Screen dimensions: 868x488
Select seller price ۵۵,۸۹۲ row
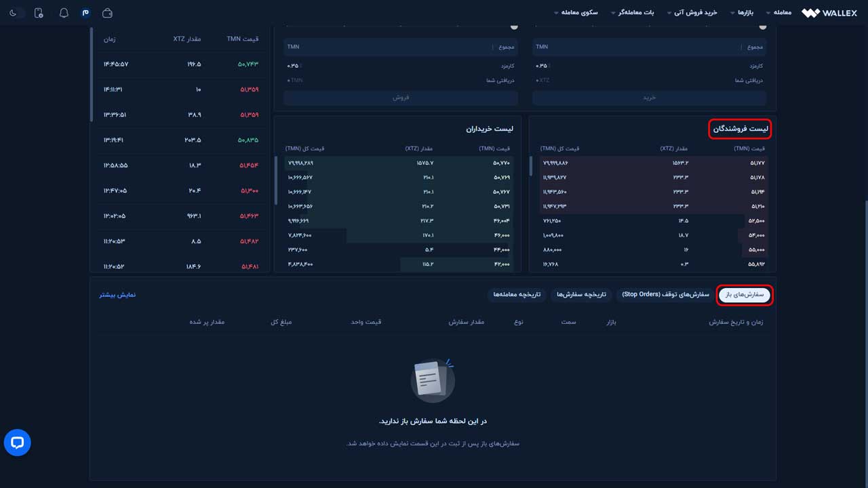[x=652, y=264]
